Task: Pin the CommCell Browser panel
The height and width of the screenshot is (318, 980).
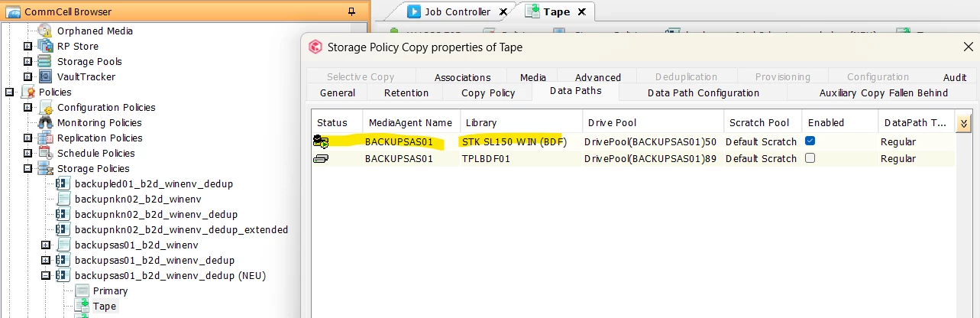Action: 351,11
